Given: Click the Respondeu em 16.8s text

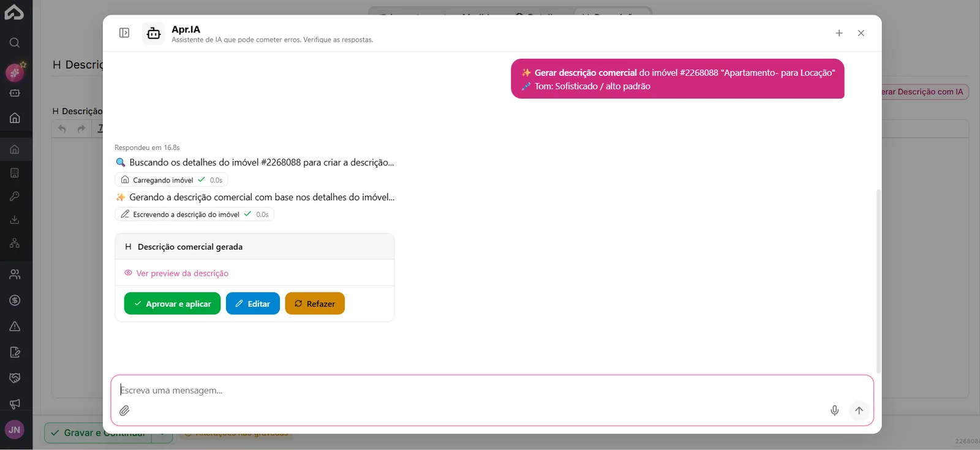Looking at the screenshot, I should (147, 148).
